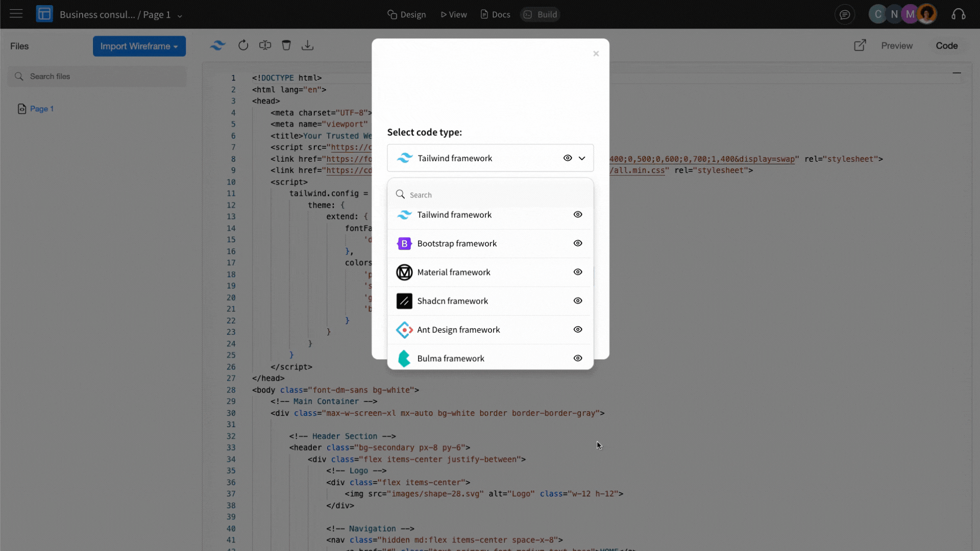Open the Build tab
The image size is (980, 551).
[541, 14]
